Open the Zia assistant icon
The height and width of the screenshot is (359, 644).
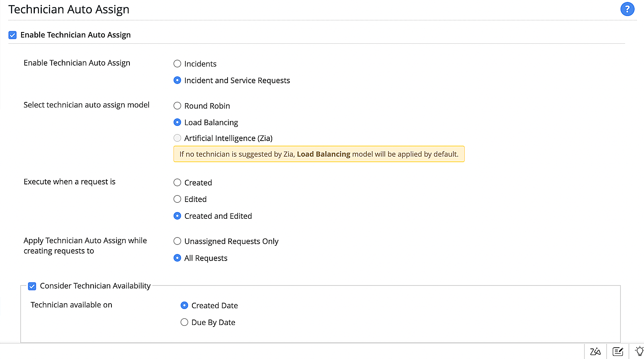pyautogui.click(x=595, y=352)
